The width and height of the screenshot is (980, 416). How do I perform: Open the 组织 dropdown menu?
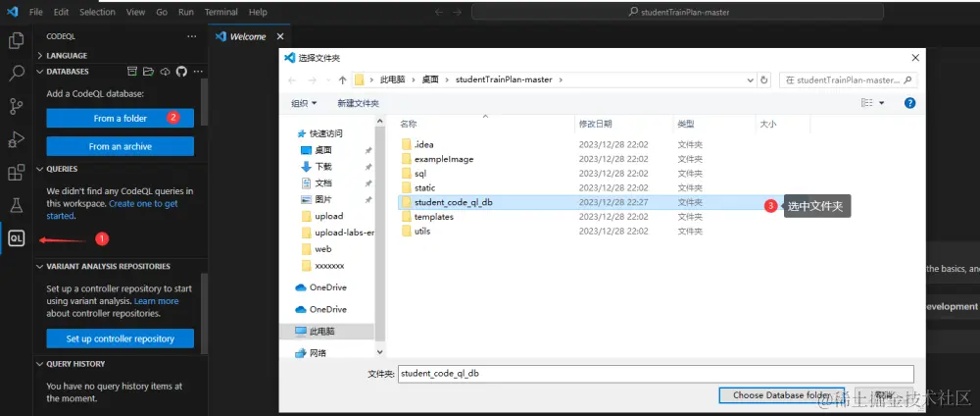[x=305, y=103]
